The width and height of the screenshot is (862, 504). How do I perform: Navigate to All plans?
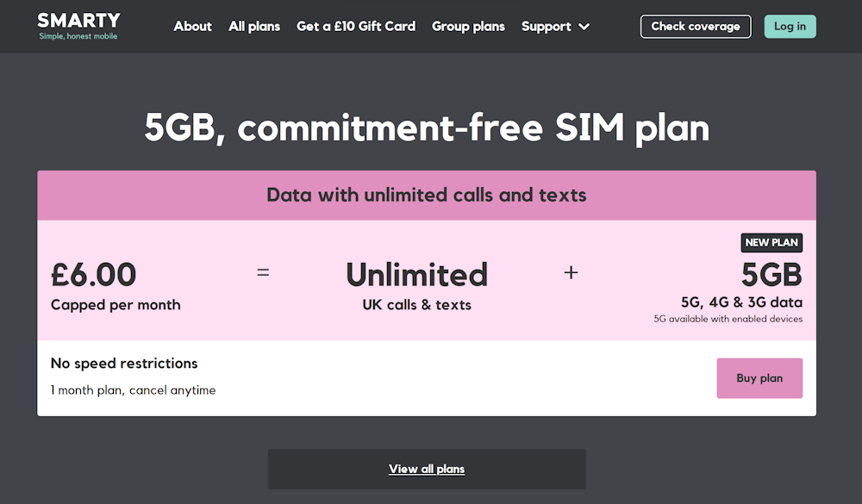point(254,26)
